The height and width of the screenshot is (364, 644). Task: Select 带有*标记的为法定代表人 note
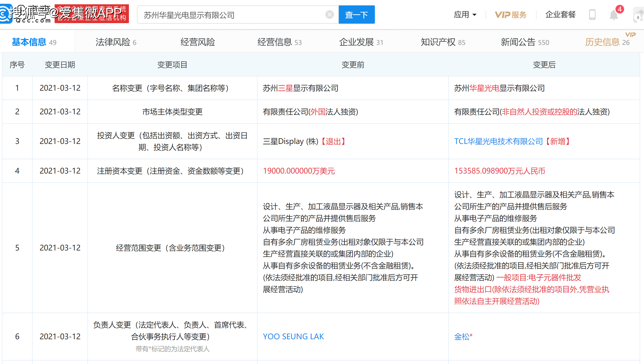(172, 349)
